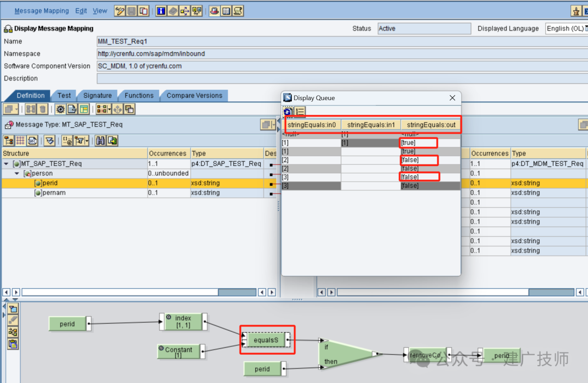The height and width of the screenshot is (383, 588).
Task: Open the dropdown of the mapping lines display icon
Action: pyautogui.click(x=109, y=109)
